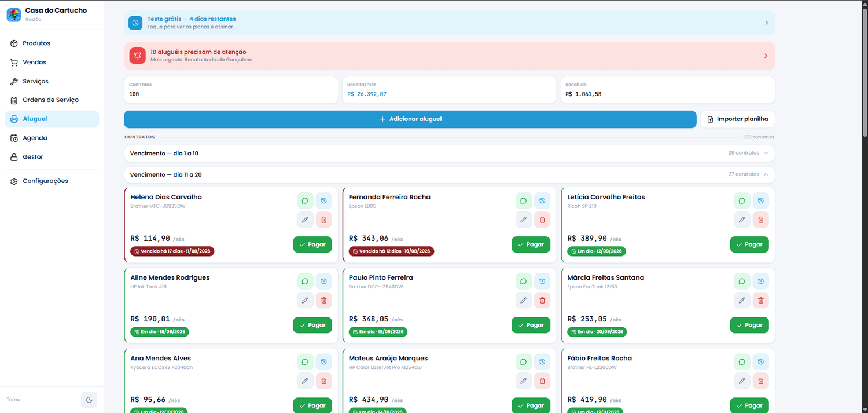Image resolution: width=868 pixels, height=413 pixels.
Task: Open WhatsApp chat icon for Helena Dias Carvalho
Action: coord(305,201)
